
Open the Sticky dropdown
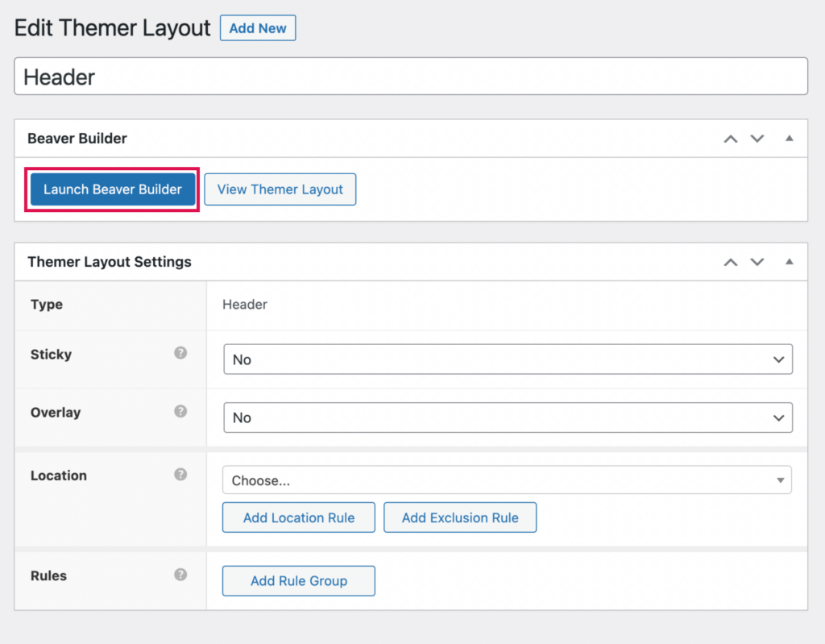click(508, 359)
